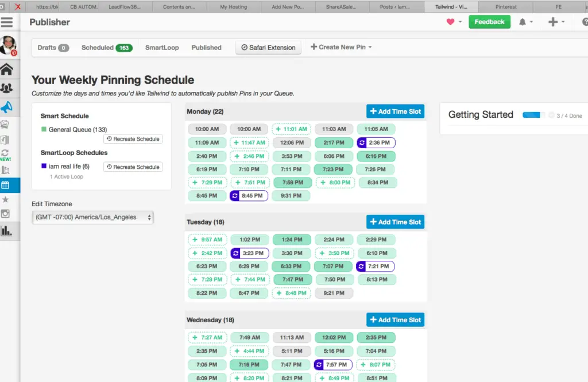Click plus icon on Tuesday 9:57 AM slot
The width and height of the screenshot is (588, 382).
(195, 240)
